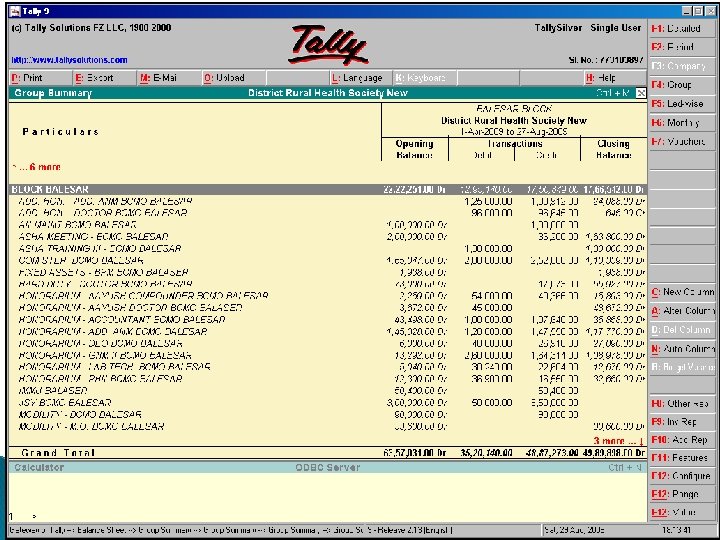Select HONORARIUM - ACCOUNTANT BCMO BALESAR row

pyautogui.click(x=328, y=320)
